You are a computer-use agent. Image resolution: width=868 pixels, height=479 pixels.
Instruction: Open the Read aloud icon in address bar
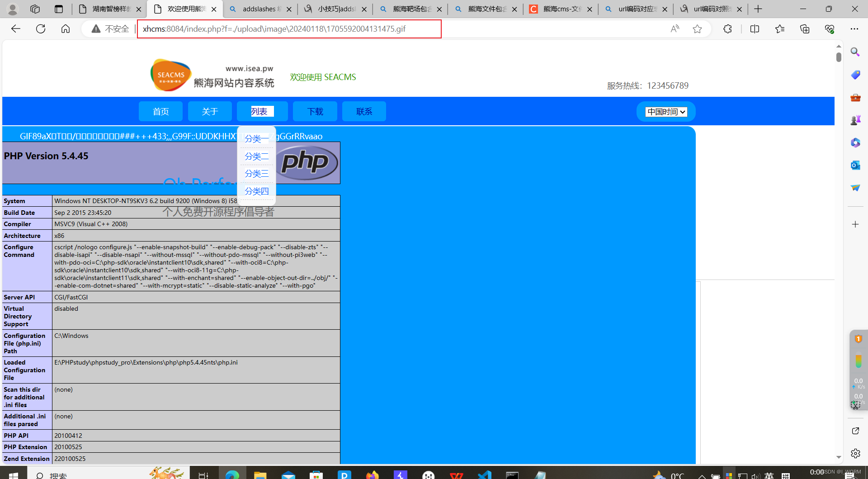point(675,29)
